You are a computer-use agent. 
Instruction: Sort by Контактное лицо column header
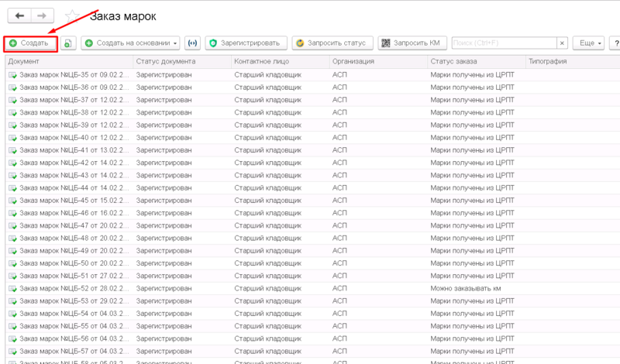[x=281, y=62]
